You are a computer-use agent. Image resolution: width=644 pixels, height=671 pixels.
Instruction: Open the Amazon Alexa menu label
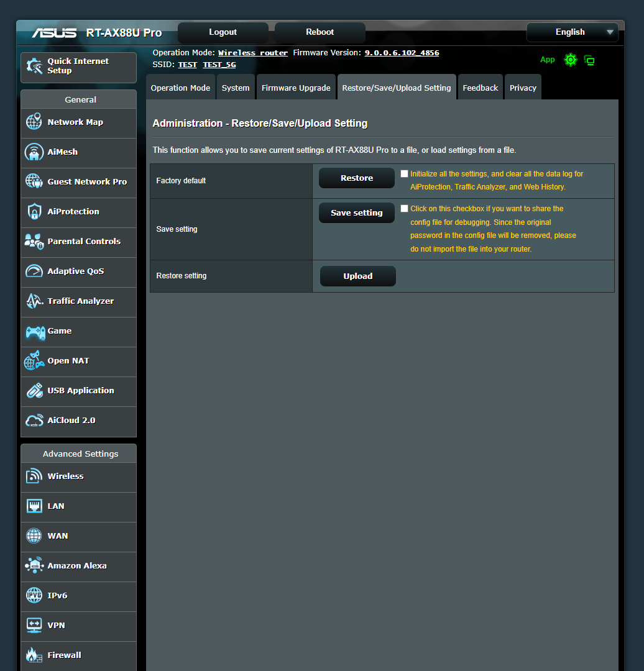pyautogui.click(x=77, y=565)
